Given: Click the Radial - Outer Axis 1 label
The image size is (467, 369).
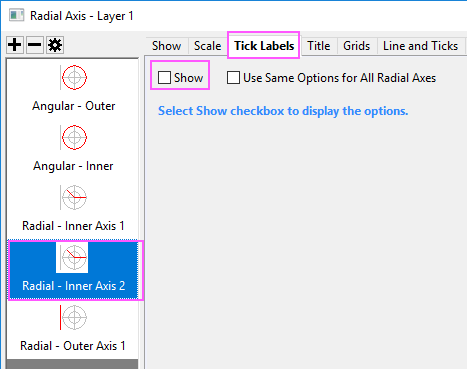Looking at the screenshot, I should (x=73, y=346).
